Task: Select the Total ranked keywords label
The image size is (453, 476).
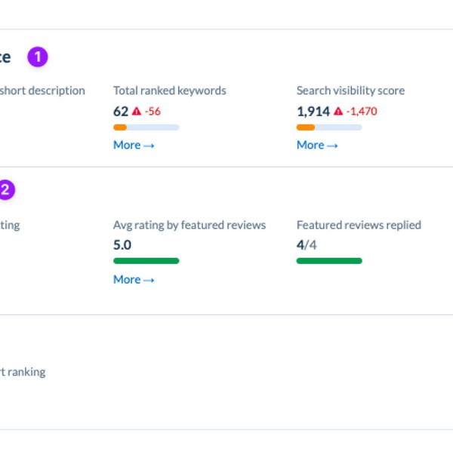Action: [x=170, y=91]
